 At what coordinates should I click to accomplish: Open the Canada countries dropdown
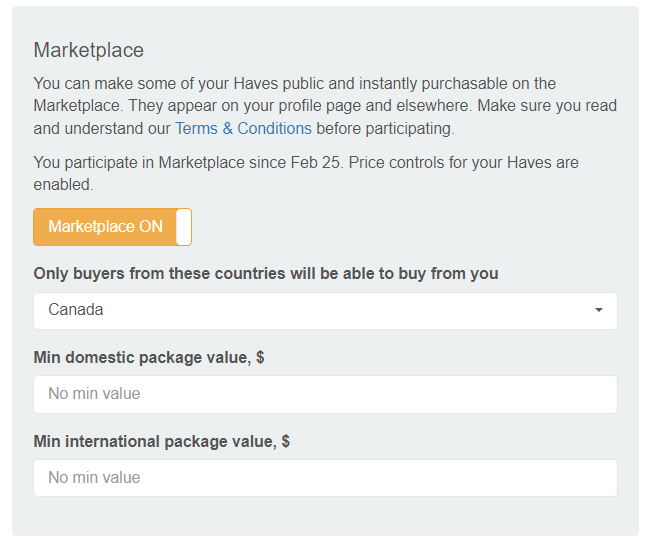pos(325,311)
